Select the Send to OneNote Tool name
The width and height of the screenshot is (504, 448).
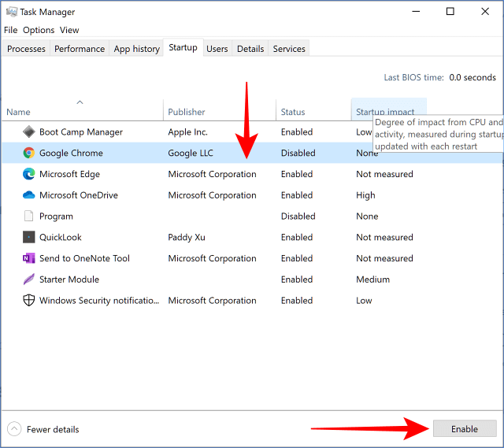84,258
